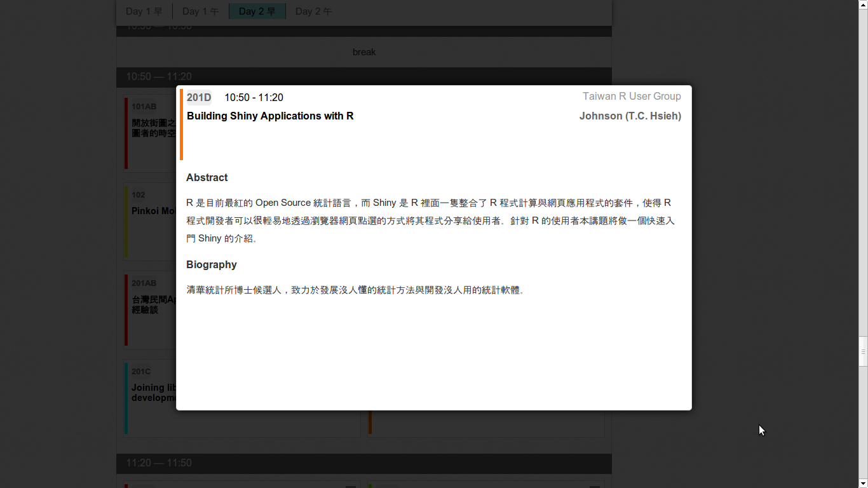Open the 102 Pinkoi session card

pos(150,221)
